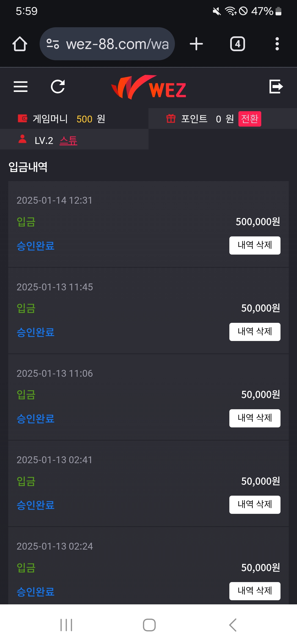This screenshot has height=644, width=297.
Task: Open site info icon in address bar
Action: [x=53, y=44]
